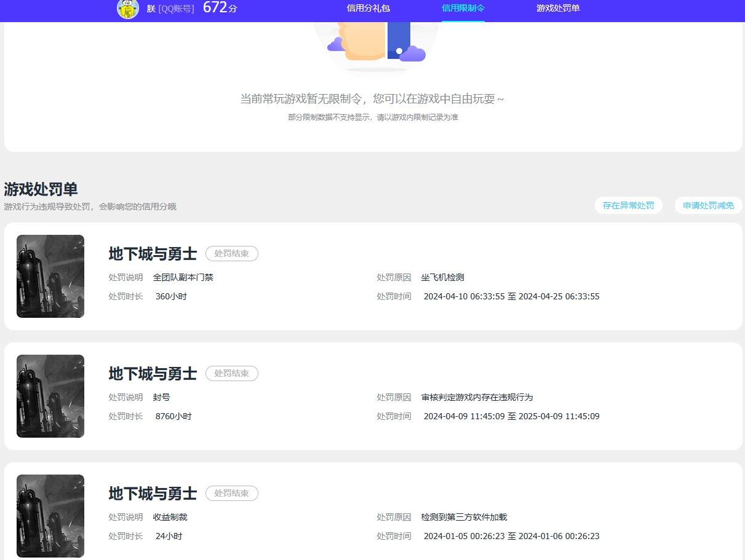Click the time range starting 2024-04-09 11:45:09
Viewport: 745px width, 560px height.
pos(512,417)
